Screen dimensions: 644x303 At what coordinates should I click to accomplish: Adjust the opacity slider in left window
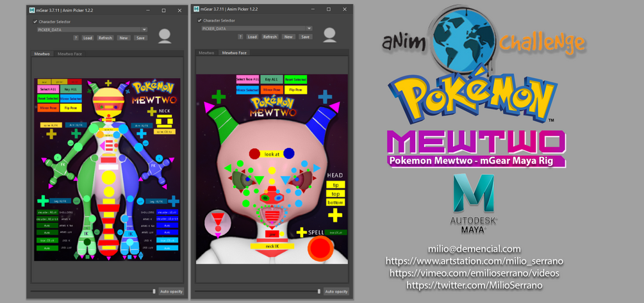[154, 291]
